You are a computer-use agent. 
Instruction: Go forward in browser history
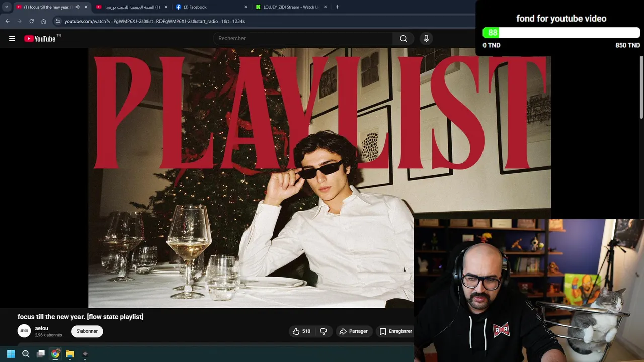(19, 21)
